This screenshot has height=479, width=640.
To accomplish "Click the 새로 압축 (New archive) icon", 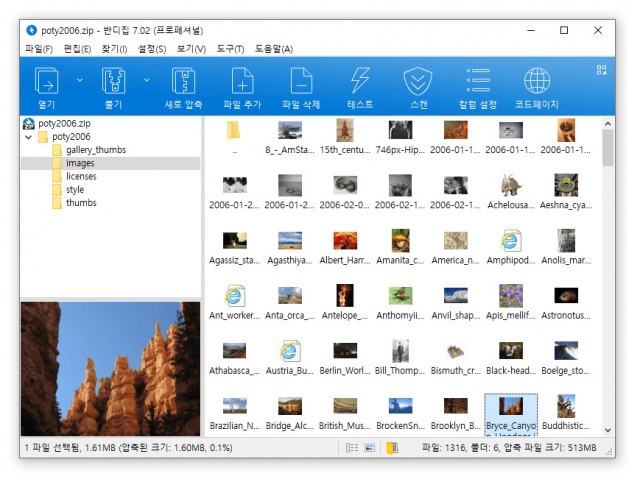I will [x=184, y=81].
